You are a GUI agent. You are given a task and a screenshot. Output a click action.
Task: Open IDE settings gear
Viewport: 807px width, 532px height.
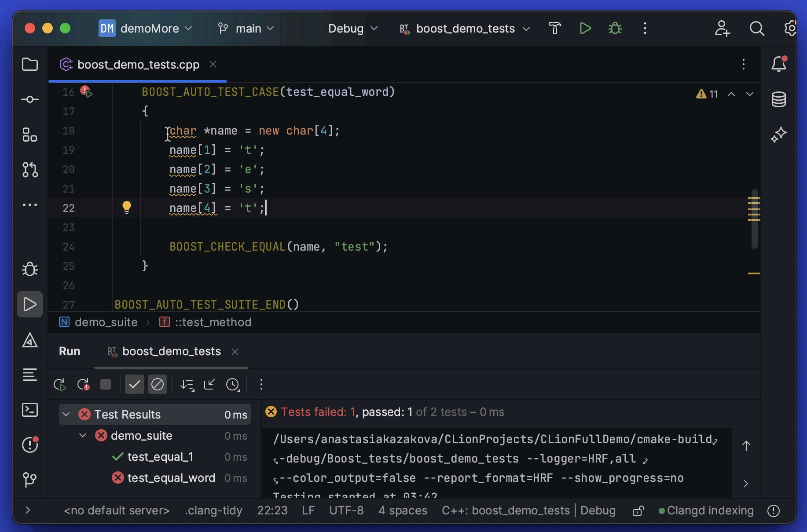click(x=790, y=29)
